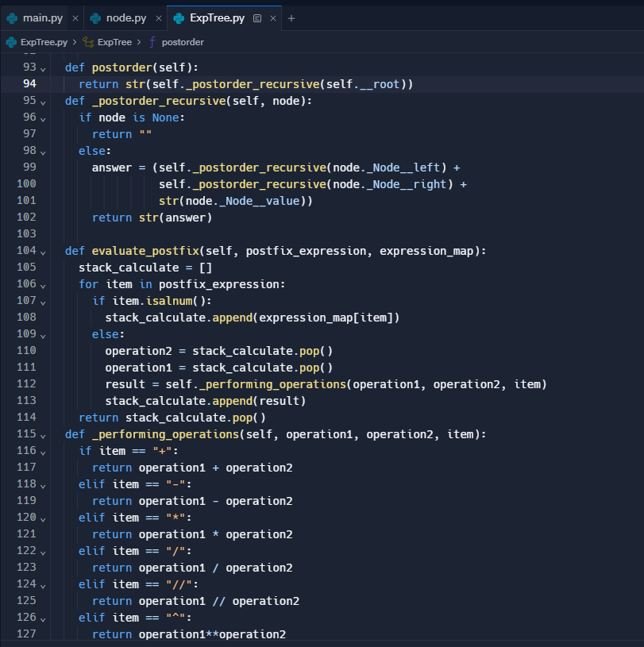Collapse the postorder function with its fold arrow
644x647 pixels.
pyautogui.click(x=41, y=67)
